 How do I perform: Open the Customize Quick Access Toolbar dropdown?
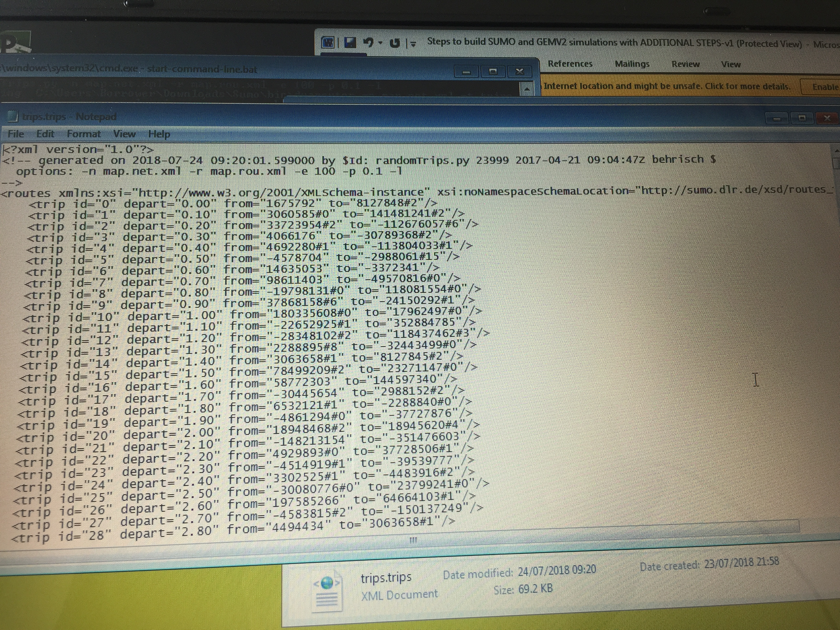413,44
